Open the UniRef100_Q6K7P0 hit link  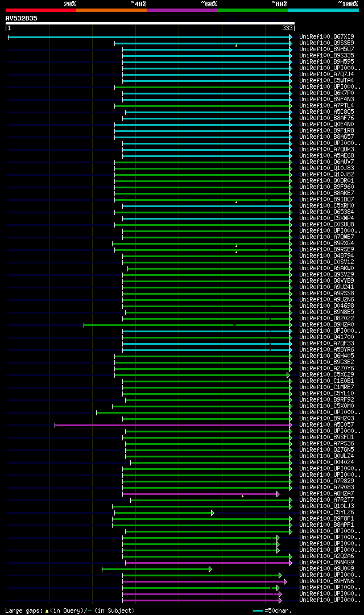[326, 93]
